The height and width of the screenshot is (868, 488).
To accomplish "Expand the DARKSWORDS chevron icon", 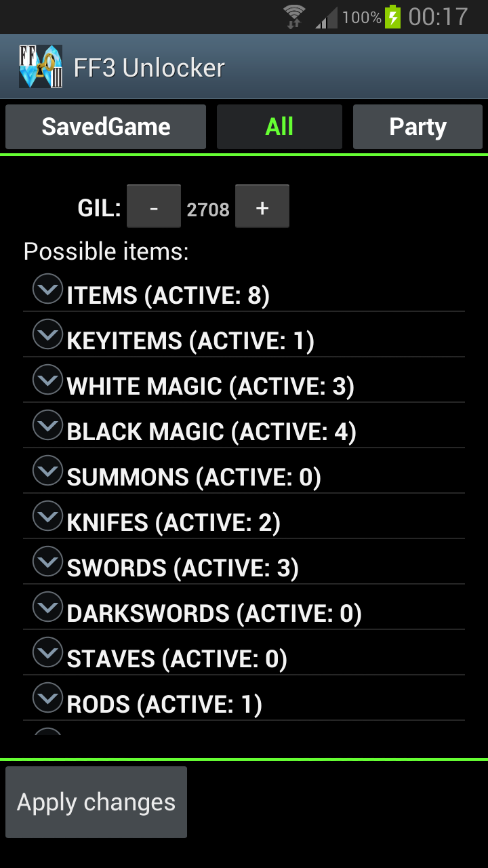I will [48, 607].
